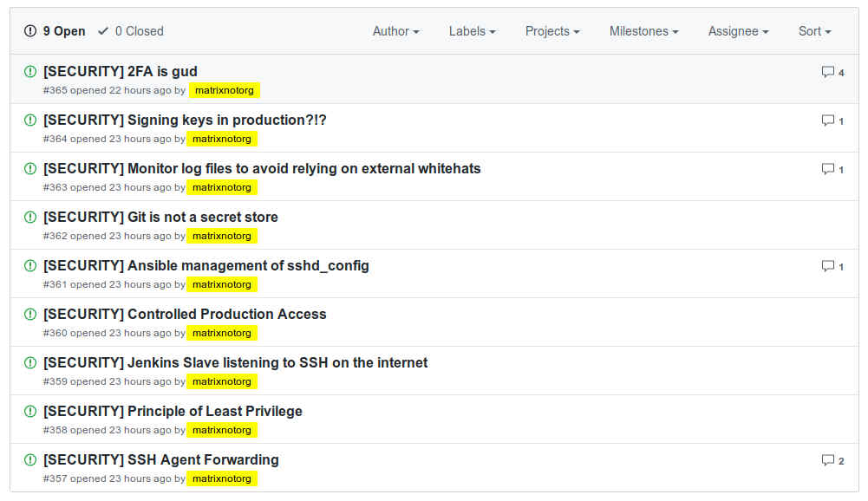Click comment icon on 'Signing keys in production' issue

pos(828,120)
